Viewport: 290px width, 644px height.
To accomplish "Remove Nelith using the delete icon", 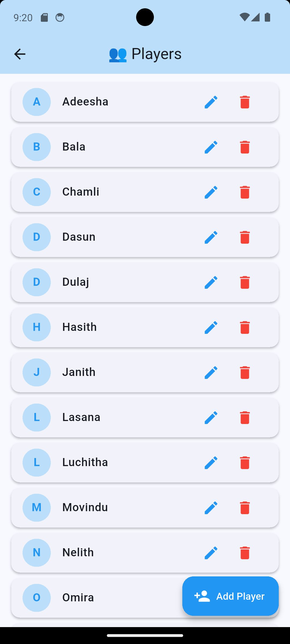I will tap(245, 553).
